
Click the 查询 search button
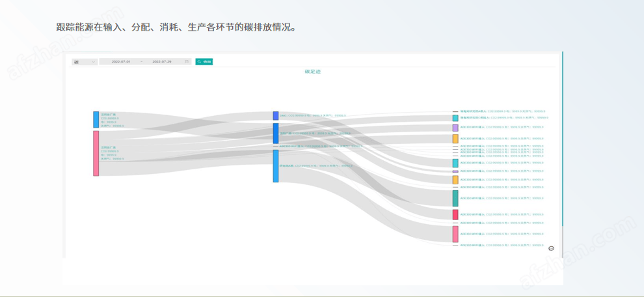point(204,62)
